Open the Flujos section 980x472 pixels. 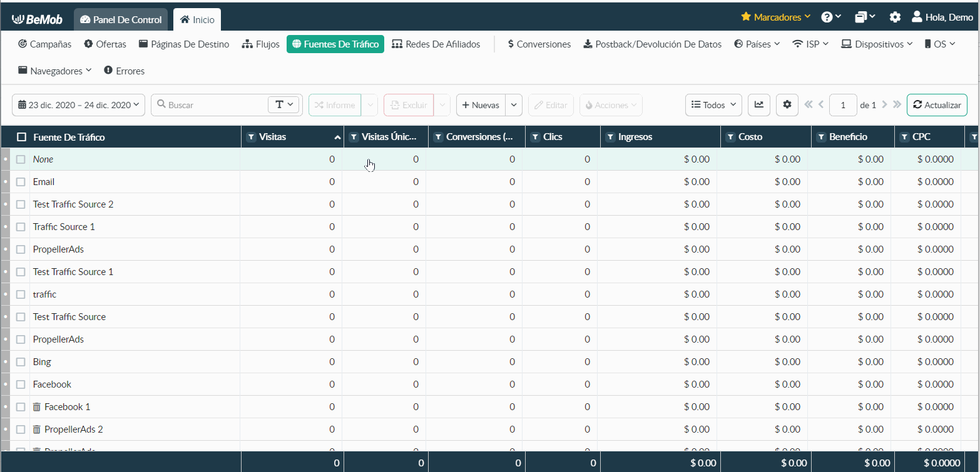pos(260,44)
